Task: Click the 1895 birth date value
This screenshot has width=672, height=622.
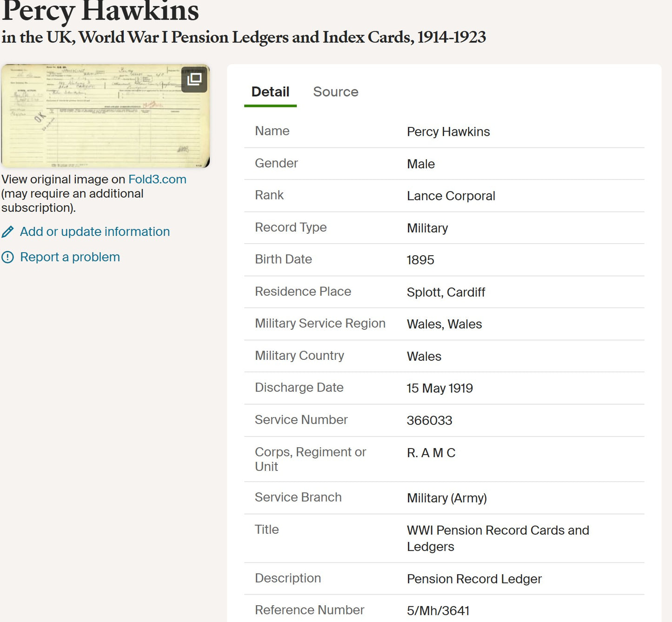Action: [420, 260]
